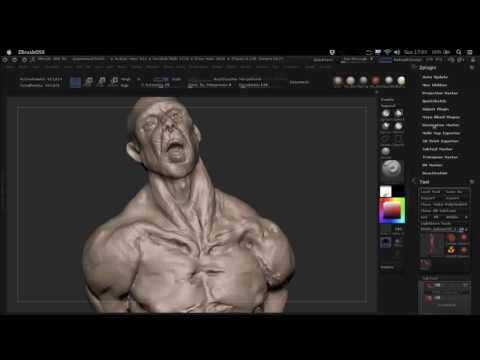This screenshot has width=480, height=360.
Task: Expand Projection Master in Zplugin
Action: click(x=440, y=93)
